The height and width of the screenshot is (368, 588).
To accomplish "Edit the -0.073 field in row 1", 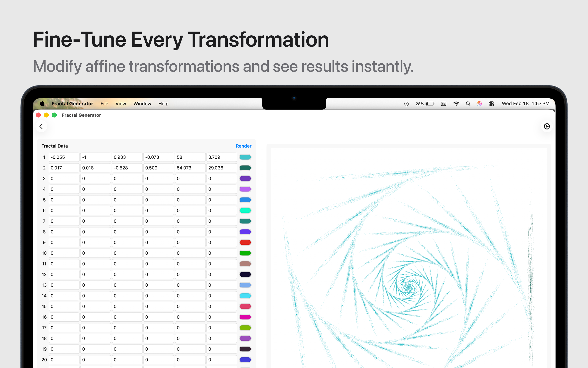I will click(x=159, y=157).
